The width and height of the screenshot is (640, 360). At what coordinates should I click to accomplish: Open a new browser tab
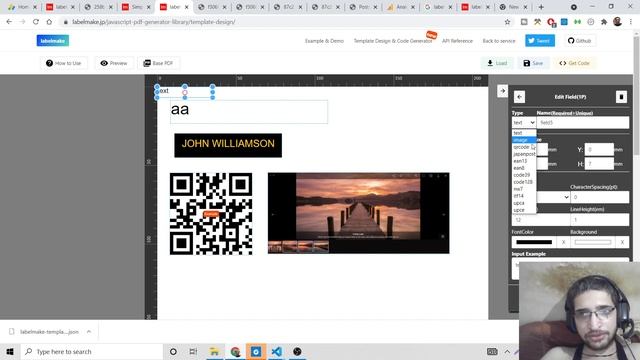(x=541, y=7)
